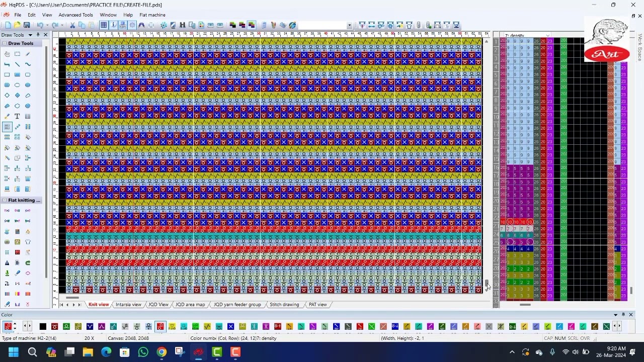Open the toolbar combo box dropdown
This screenshot has width=644, height=362.
[349, 25]
